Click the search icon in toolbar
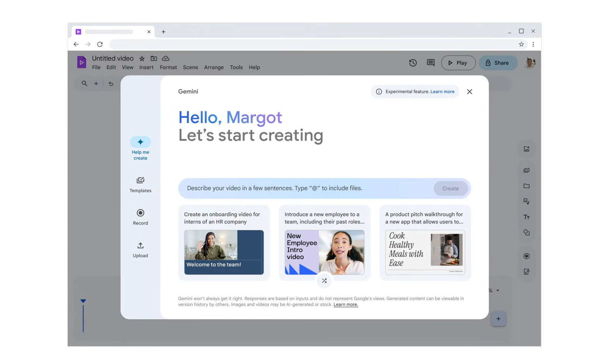602x364 pixels. coord(85,84)
